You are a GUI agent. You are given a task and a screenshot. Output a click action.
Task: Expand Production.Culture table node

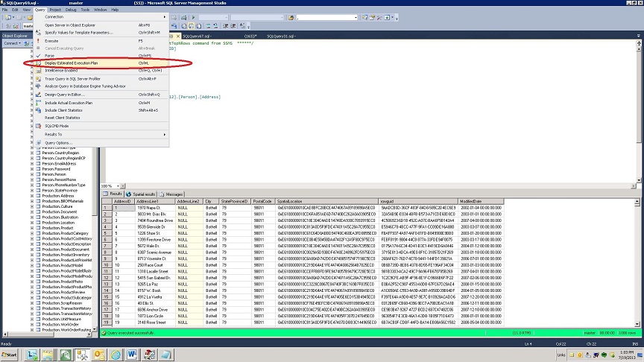32,206
